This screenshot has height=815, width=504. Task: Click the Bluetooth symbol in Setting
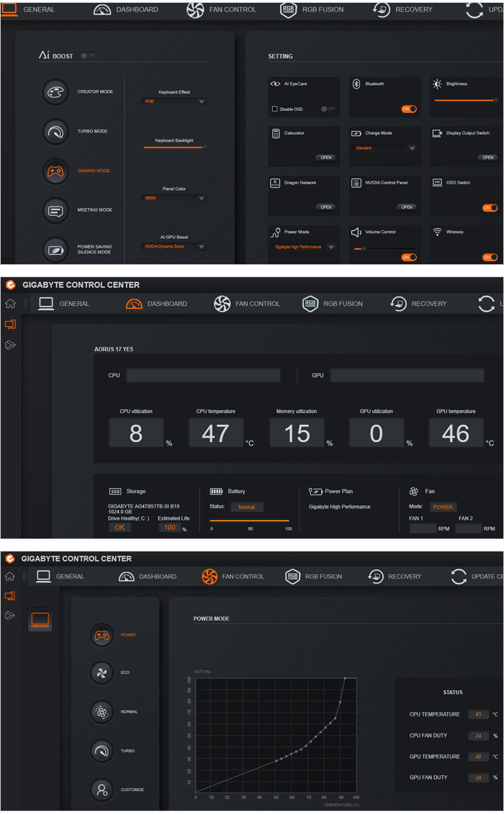[356, 84]
